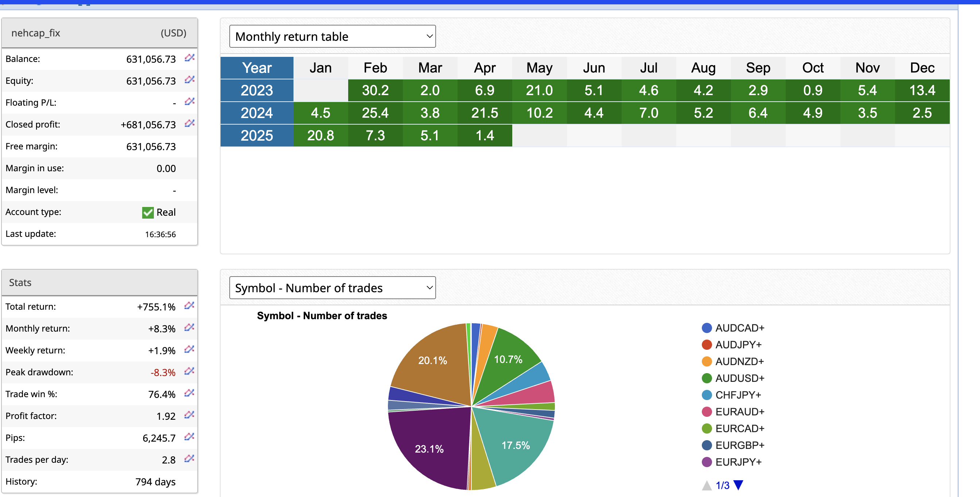Viewport: 980px width, 497px height.
Task: Open Symbol - Number of trades dropdown
Action: pos(332,288)
